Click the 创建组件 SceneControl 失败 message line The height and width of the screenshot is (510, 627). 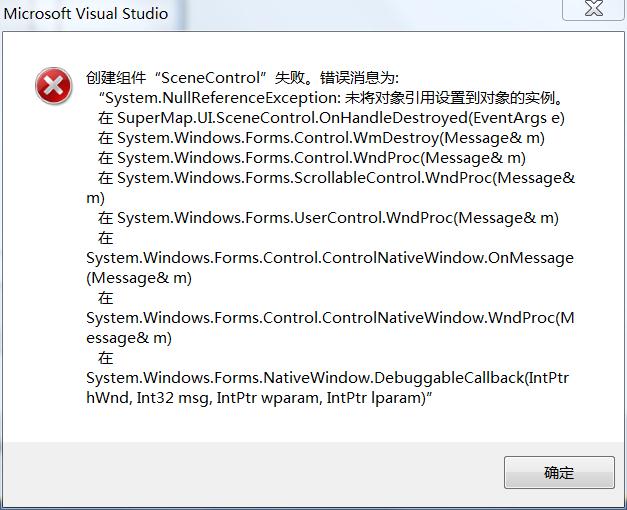(x=242, y=78)
